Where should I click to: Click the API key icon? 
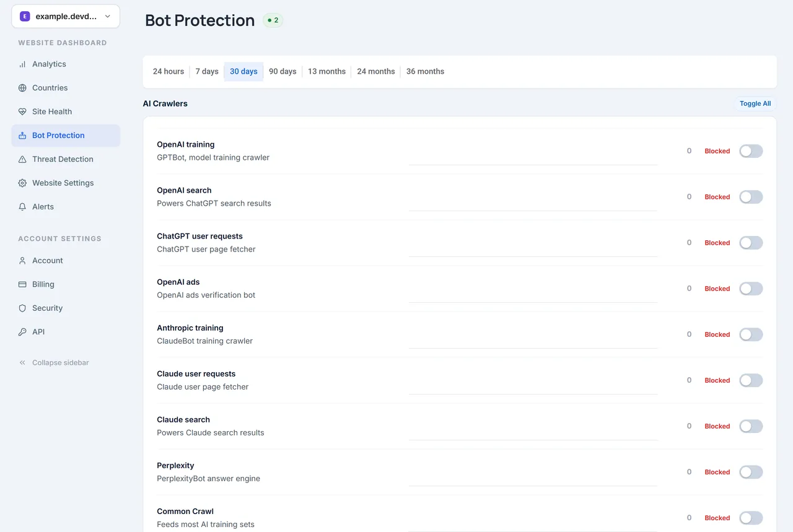point(22,332)
